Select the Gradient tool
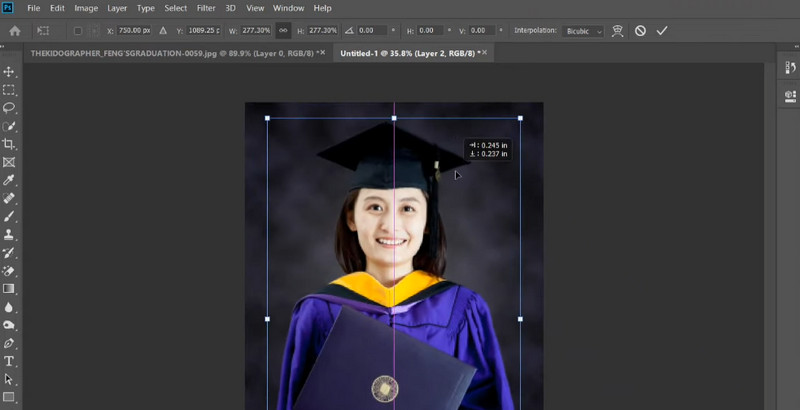The image size is (800, 410). pyautogui.click(x=9, y=289)
